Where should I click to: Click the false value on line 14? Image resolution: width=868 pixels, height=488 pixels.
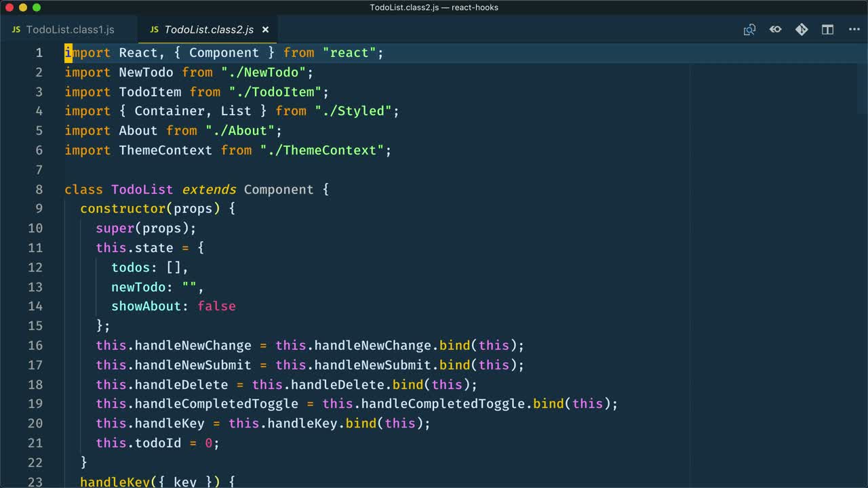216,306
